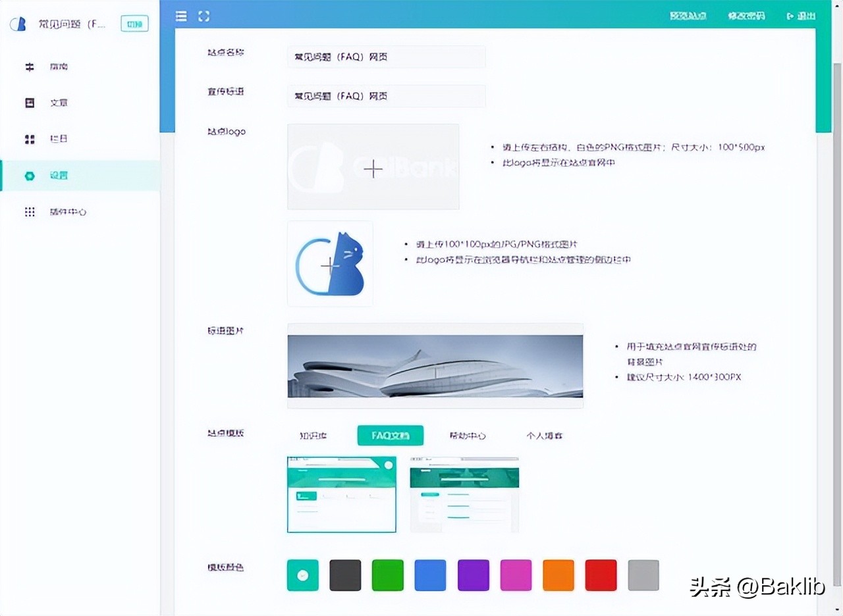Viewport: 843px width, 616px height.
Task: Click the 站点名称 site name input field
Action: [x=386, y=57]
